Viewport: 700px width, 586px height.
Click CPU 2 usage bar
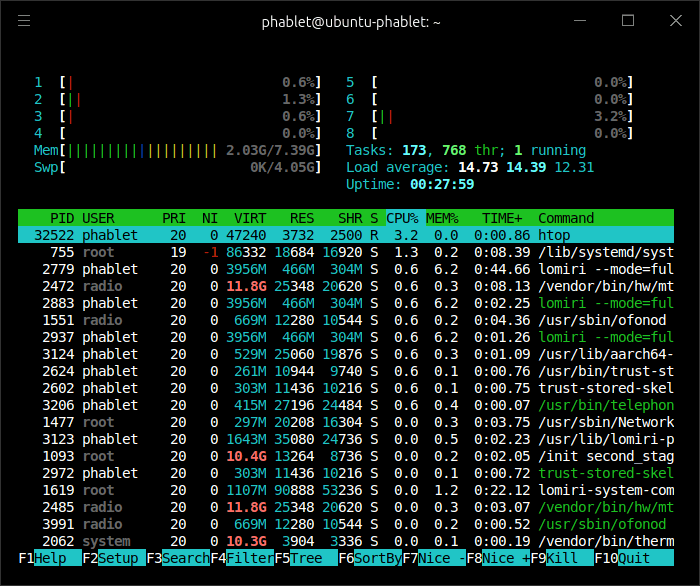177,100
